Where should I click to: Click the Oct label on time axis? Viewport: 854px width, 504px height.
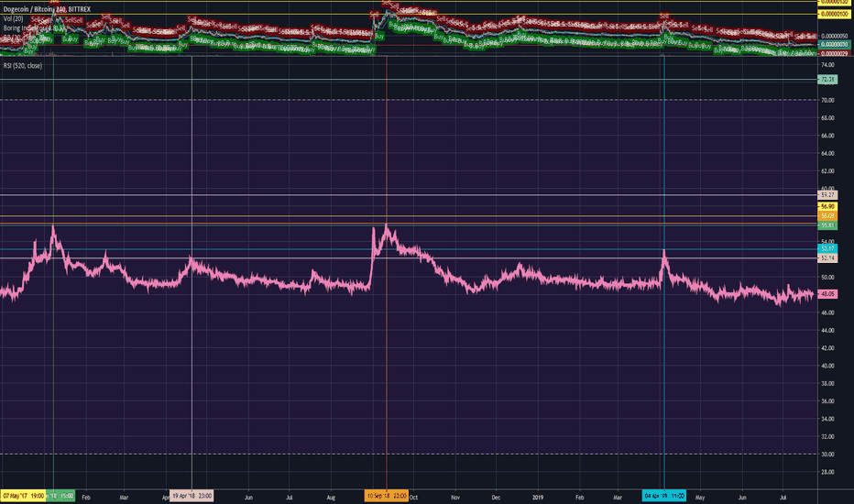[x=413, y=497]
